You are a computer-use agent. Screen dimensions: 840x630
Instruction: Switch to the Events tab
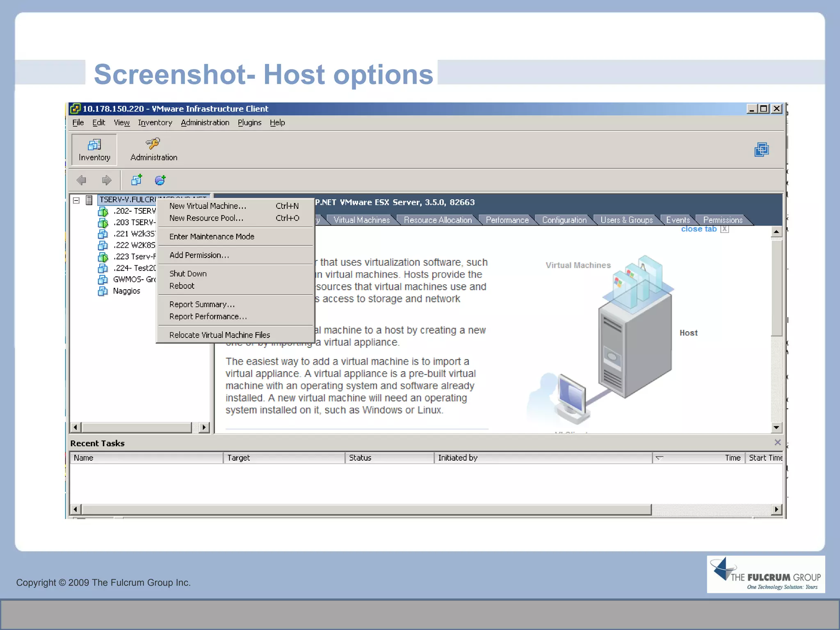(678, 220)
